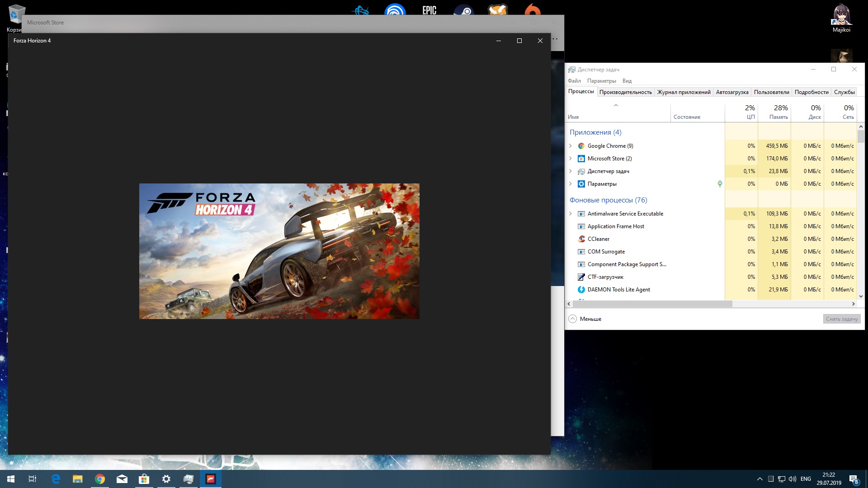
Task: Click the CTF-загрузчик process icon
Action: point(581,277)
